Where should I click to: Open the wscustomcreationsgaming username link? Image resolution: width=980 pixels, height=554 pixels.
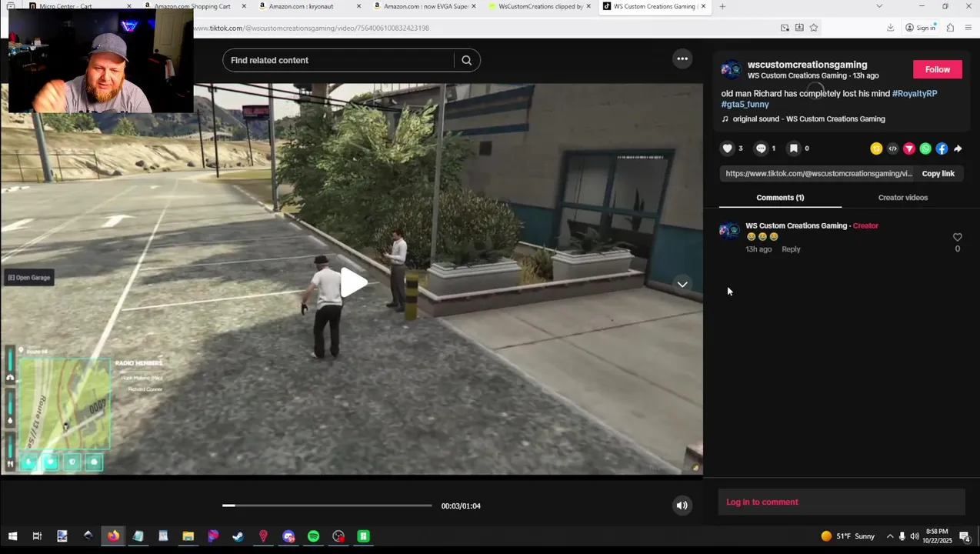point(807,65)
